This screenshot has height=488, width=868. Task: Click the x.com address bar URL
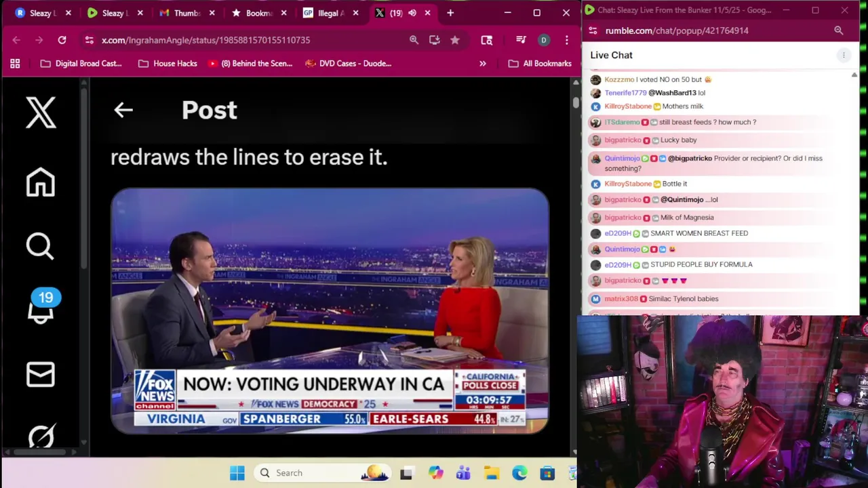click(x=205, y=40)
